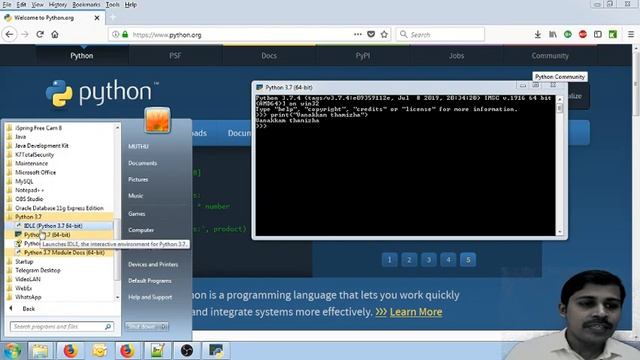Open page actions three-dots in address bar
Viewport: 640px width, 360px height.
point(358,34)
